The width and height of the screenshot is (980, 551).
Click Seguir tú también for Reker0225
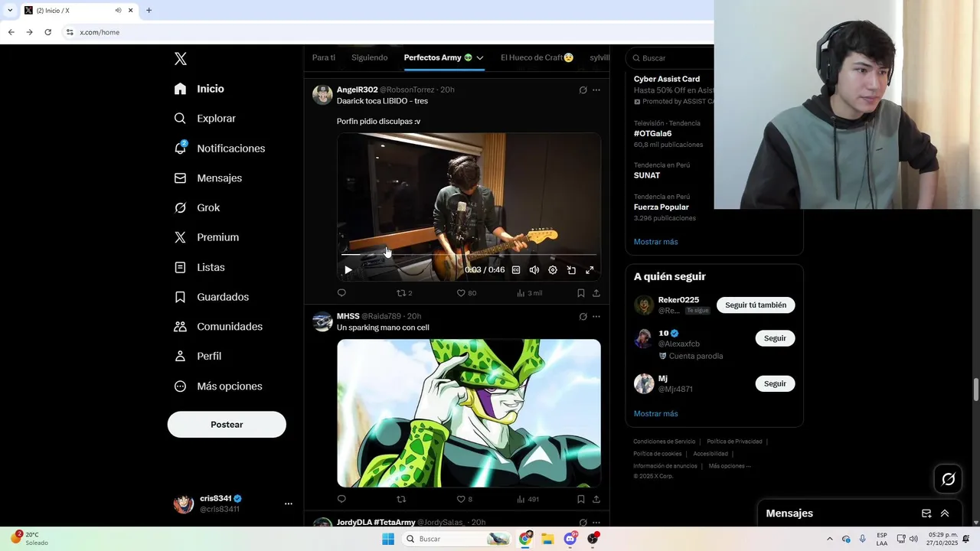click(x=756, y=305)
